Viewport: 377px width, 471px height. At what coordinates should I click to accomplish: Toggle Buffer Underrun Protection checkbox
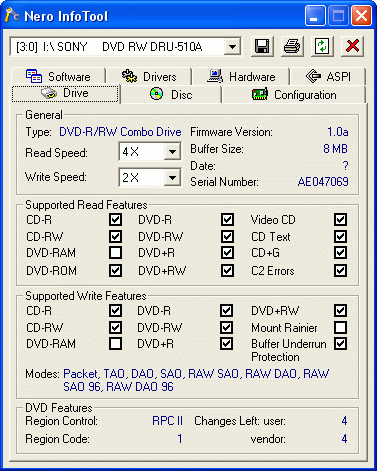tap(340, 344)
